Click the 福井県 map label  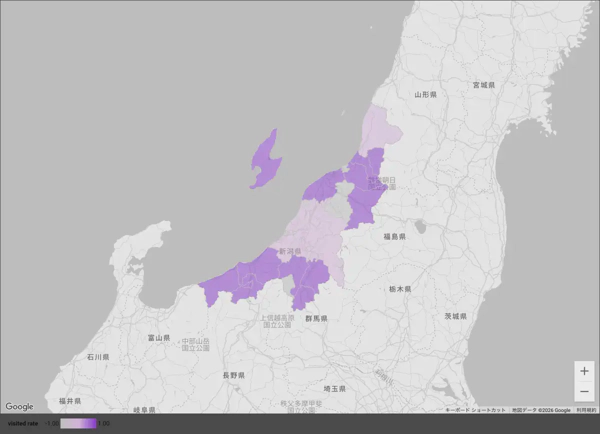click(x=70, y=401)
